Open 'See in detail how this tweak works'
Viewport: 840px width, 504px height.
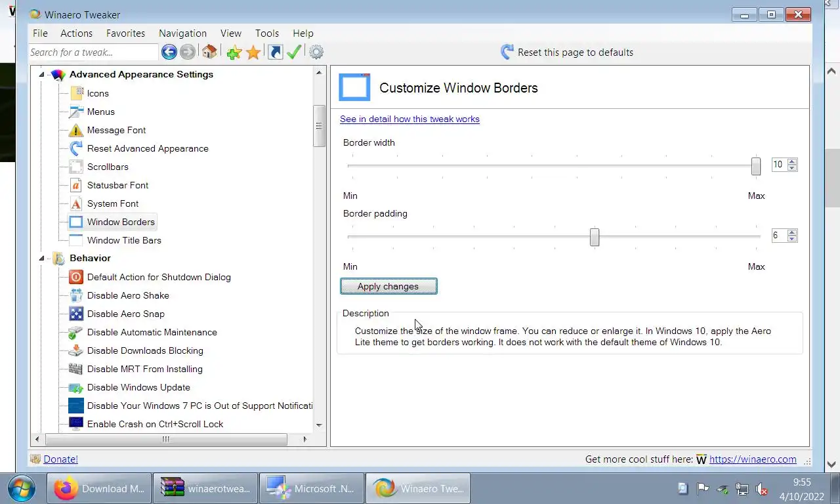[x=409, y=119]
